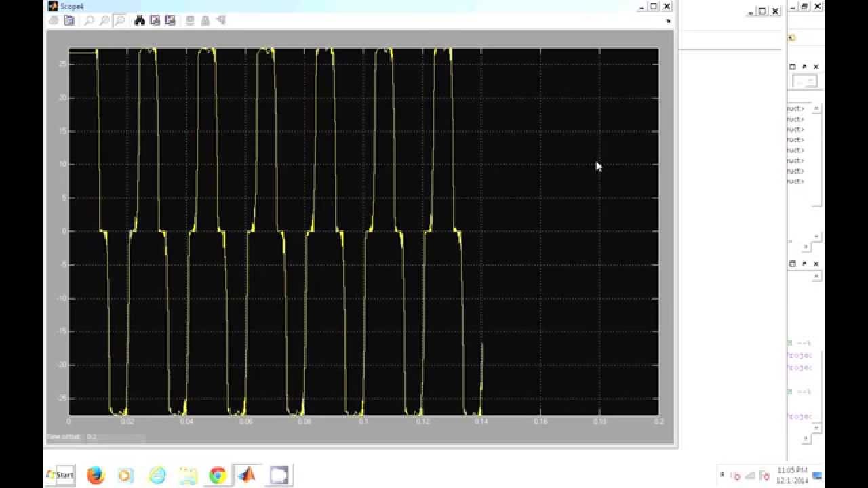Edit the Time offset field
This screenshot has height=488, width=868.
(115, 437)
